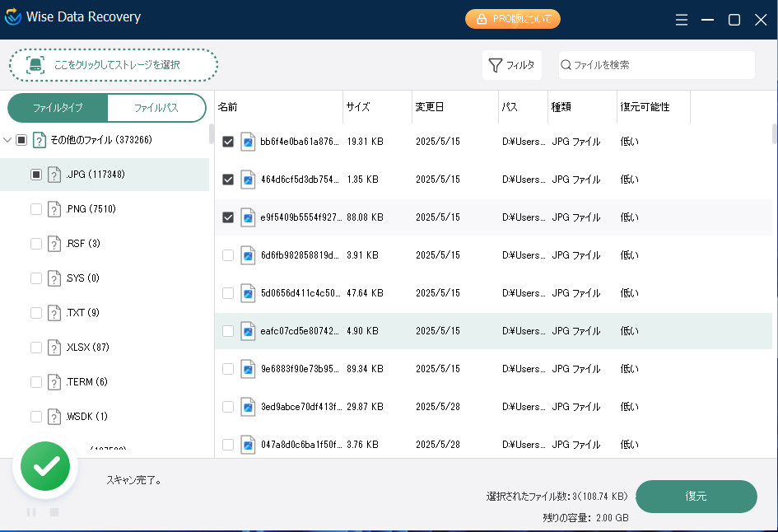Collapse the その他のファイル tree node
Image resolution: width=778 pixels, height=532 pixels.
point(8,140)
